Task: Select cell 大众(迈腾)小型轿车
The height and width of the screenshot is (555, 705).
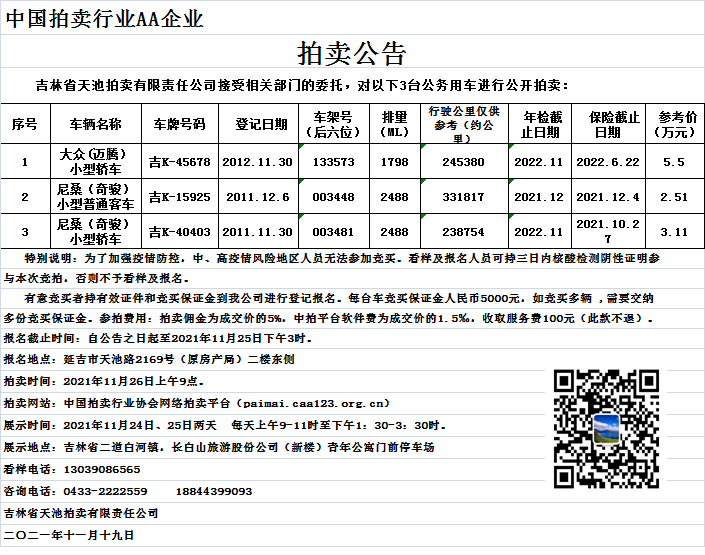Action: point(96,161)
